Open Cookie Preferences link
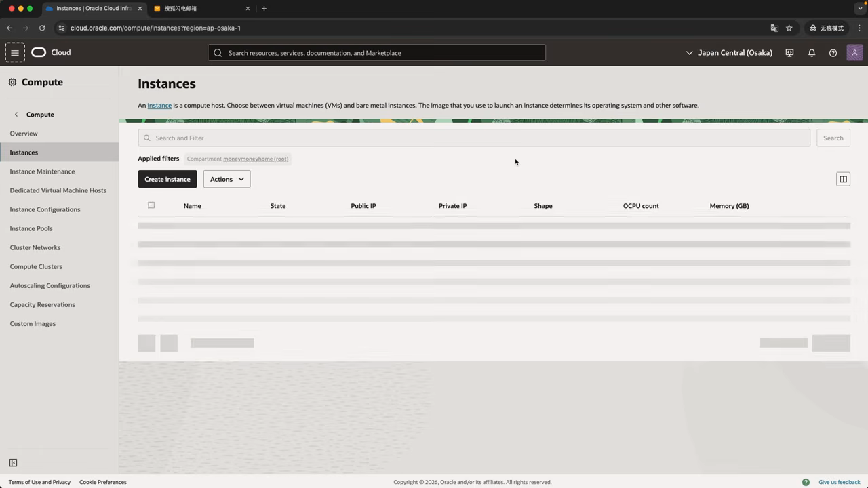Viewport: 868px width, 488px height. 103,482
